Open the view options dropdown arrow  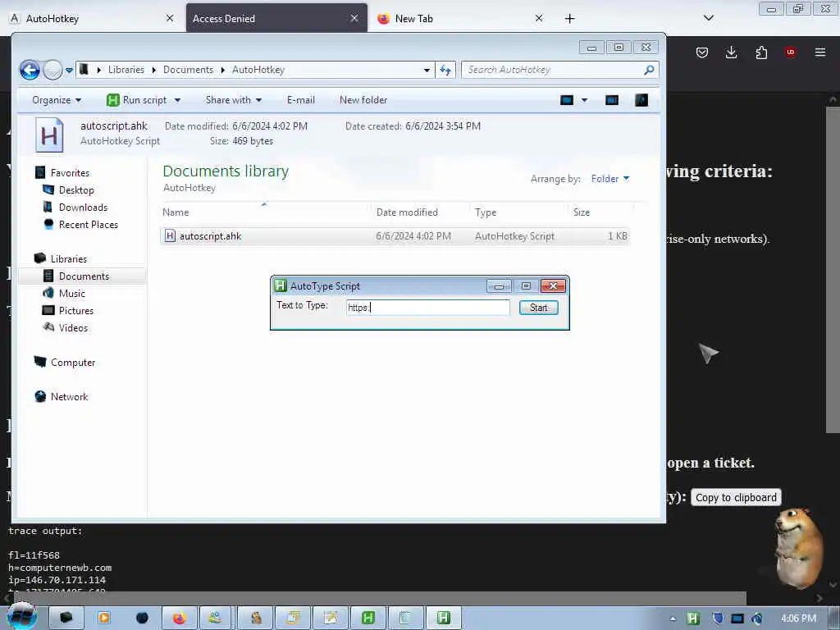pyautogui.click(x=584, y=100)
